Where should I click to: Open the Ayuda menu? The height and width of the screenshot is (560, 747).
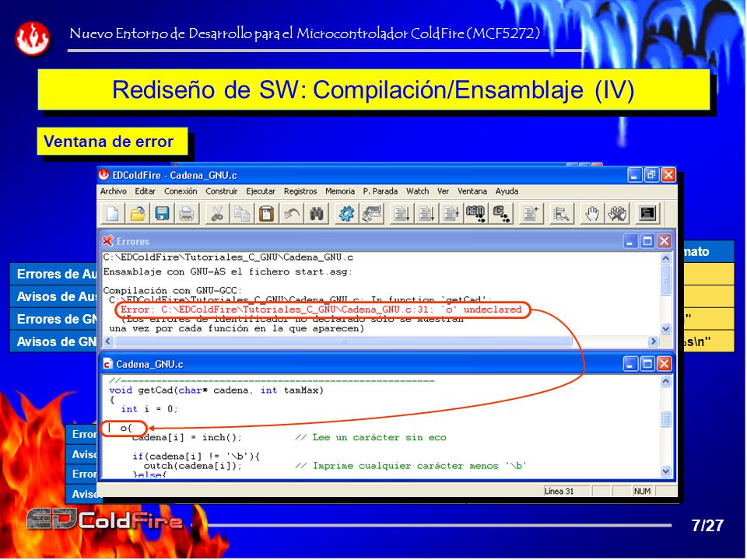point(507,191)
